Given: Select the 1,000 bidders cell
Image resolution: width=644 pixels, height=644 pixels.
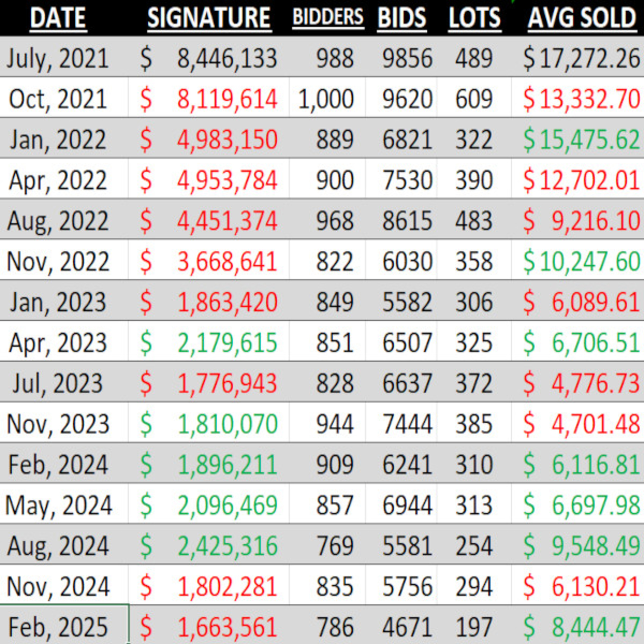Looking at the screenshot, I should tap(326, 99).
